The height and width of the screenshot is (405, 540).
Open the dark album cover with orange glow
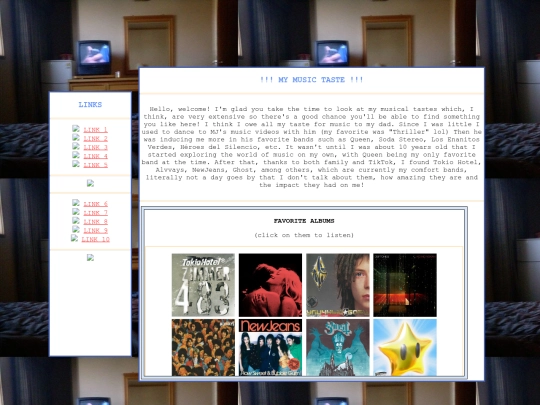[405, 285]
